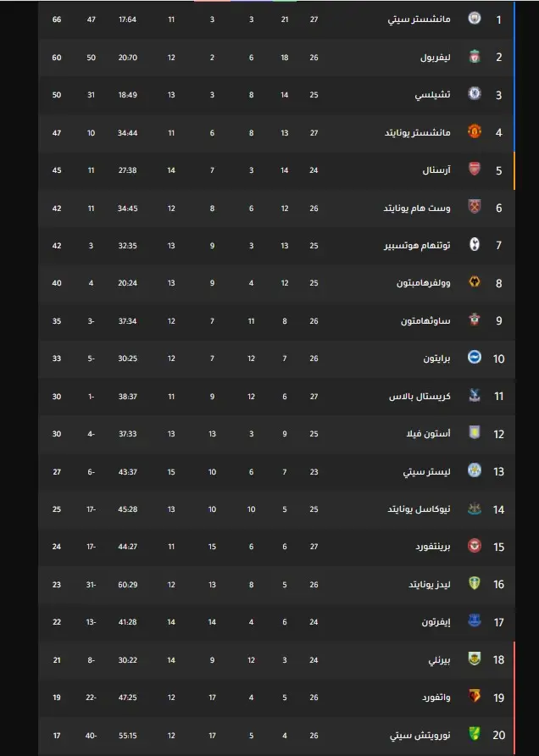Screen dimensions: 539x756
Task: Click the Everton blue crest
Action: pyautogui.click(x=475, y=621)
